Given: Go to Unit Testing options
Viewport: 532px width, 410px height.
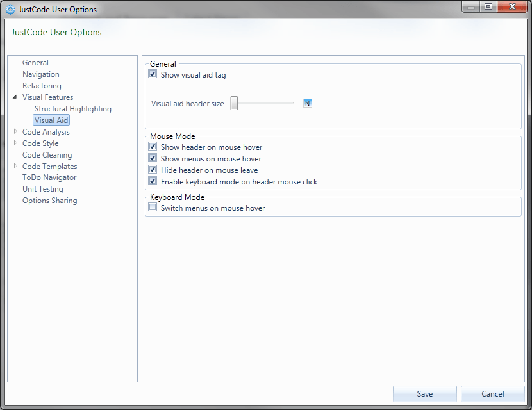Looking at the screenshot, I should coord(43,189).
